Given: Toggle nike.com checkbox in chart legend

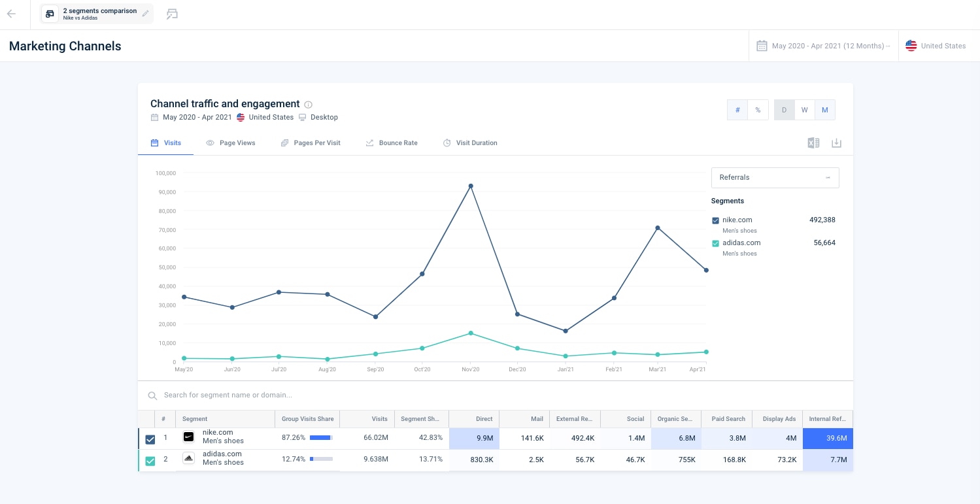Looking at the screenshot, I should [x=715, y=220].
